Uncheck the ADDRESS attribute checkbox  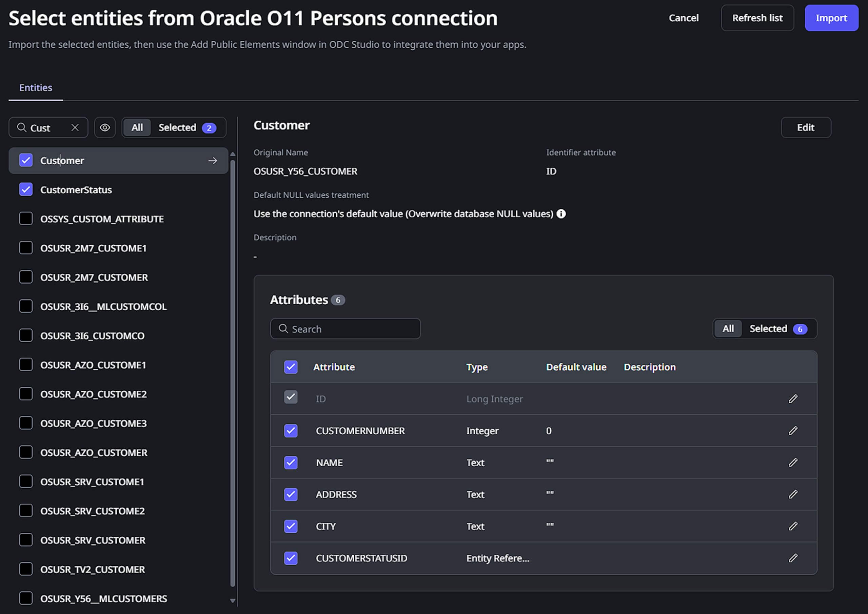(291, 494)
